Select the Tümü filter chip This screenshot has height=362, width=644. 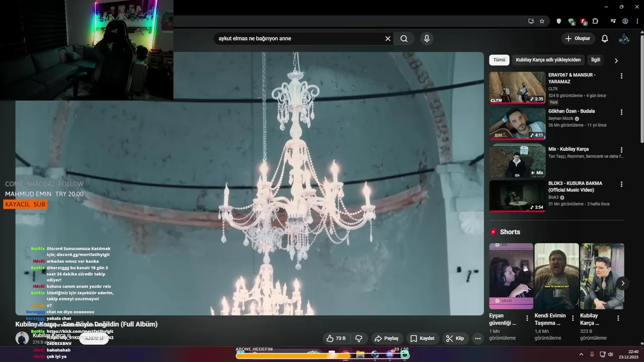[x=499, y=60]
